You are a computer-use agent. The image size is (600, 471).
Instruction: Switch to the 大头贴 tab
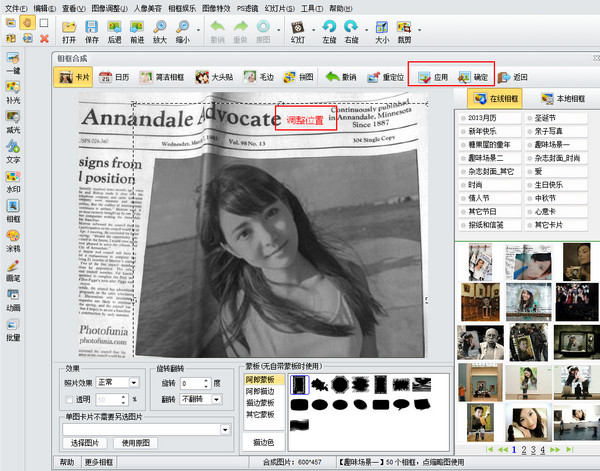(x=214, y=77)
